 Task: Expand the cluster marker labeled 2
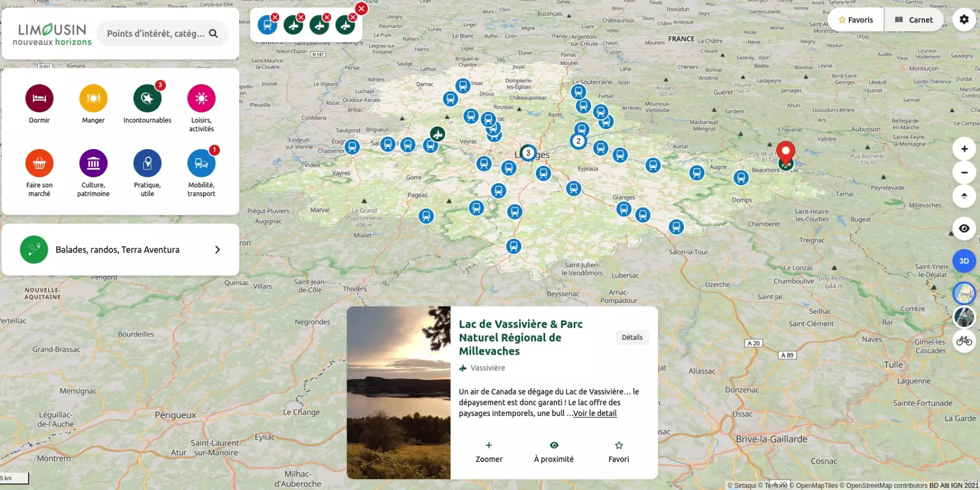tap(578, 141)
